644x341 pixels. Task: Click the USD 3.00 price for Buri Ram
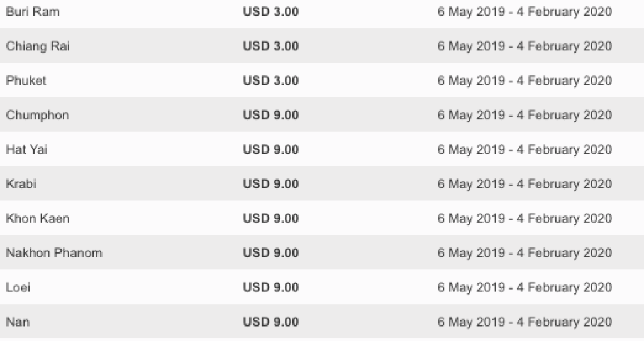(x=270, y=12)
